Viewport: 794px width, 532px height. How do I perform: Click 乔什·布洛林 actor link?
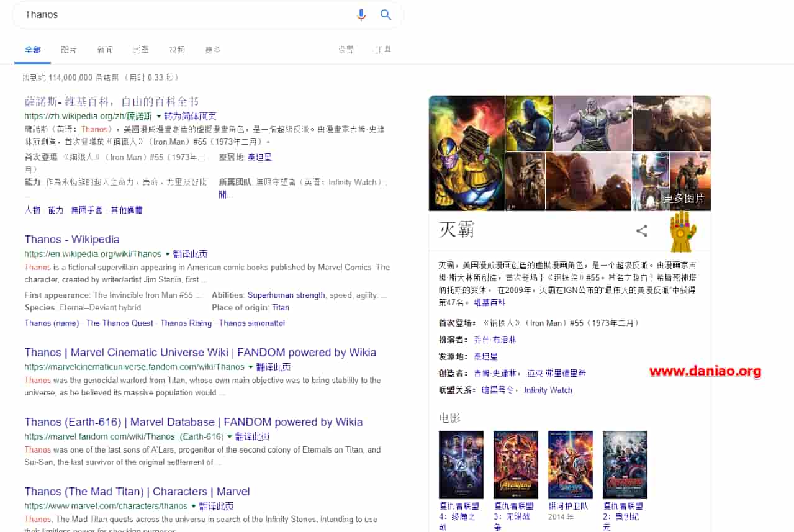pyautogui.click(x=495, y=340)
